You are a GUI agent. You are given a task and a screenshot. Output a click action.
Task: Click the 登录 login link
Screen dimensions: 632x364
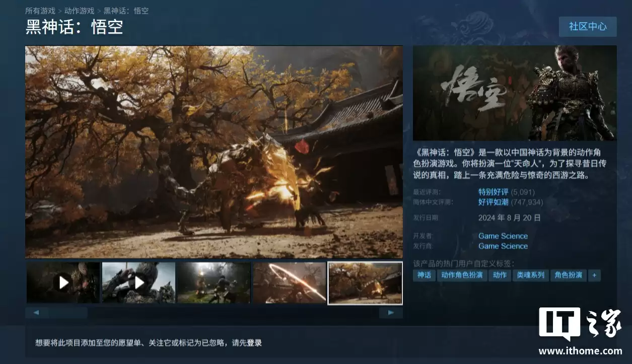(254, 343)
